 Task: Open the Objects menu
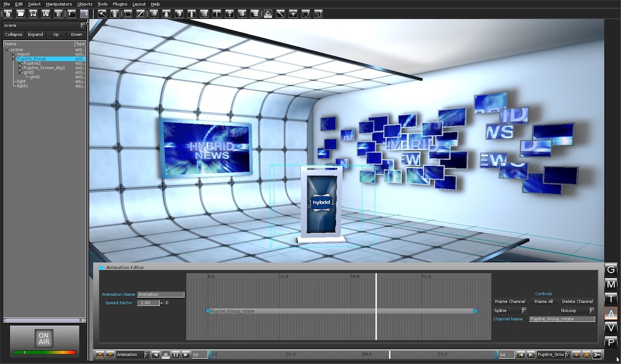(84, 4)
